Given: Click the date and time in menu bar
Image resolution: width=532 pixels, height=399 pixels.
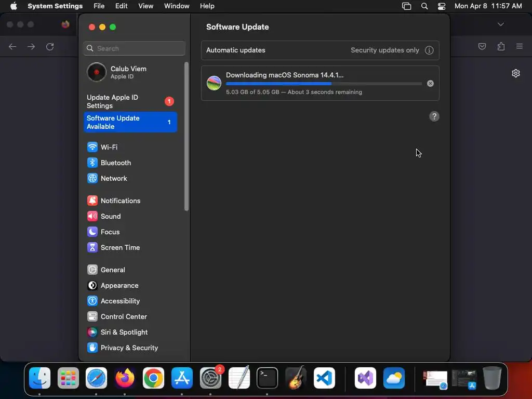Looking at the screenshot, I should pyautogui.click(x=488, y=6).
